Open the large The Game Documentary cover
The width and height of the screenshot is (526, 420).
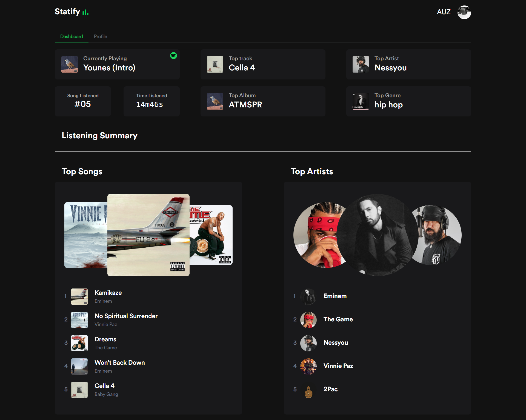coord(211,235)
